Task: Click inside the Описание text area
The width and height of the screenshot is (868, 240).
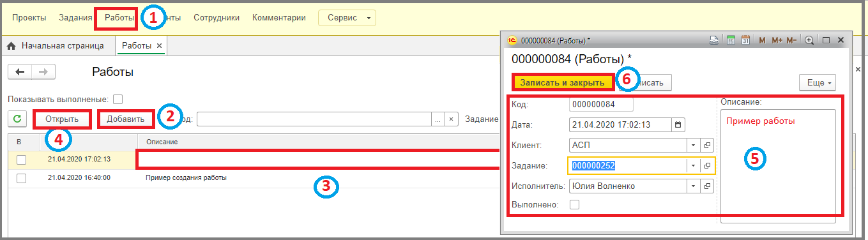Action: [x=778, y=166]
